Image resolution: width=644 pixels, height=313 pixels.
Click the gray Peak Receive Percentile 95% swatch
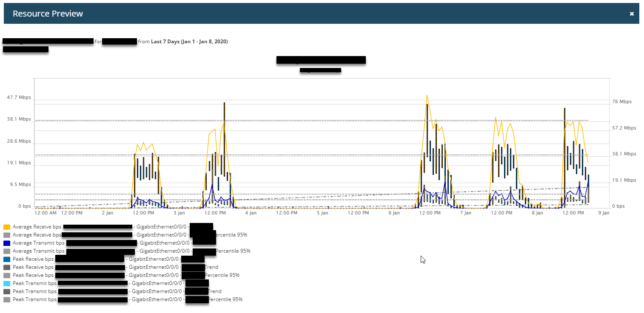click(6, 275)
